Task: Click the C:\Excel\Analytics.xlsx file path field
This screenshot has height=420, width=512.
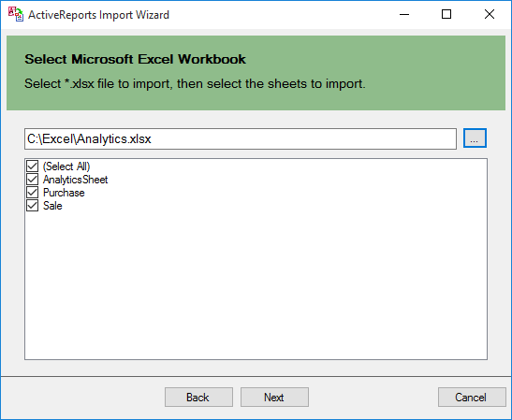Action: pyautogui.click(x=241, y=139)
